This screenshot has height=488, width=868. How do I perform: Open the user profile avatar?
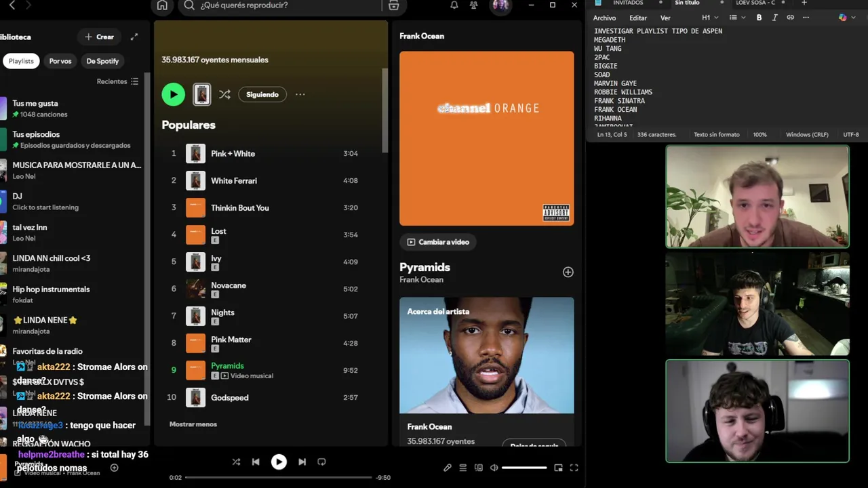(x=500, y=5)
